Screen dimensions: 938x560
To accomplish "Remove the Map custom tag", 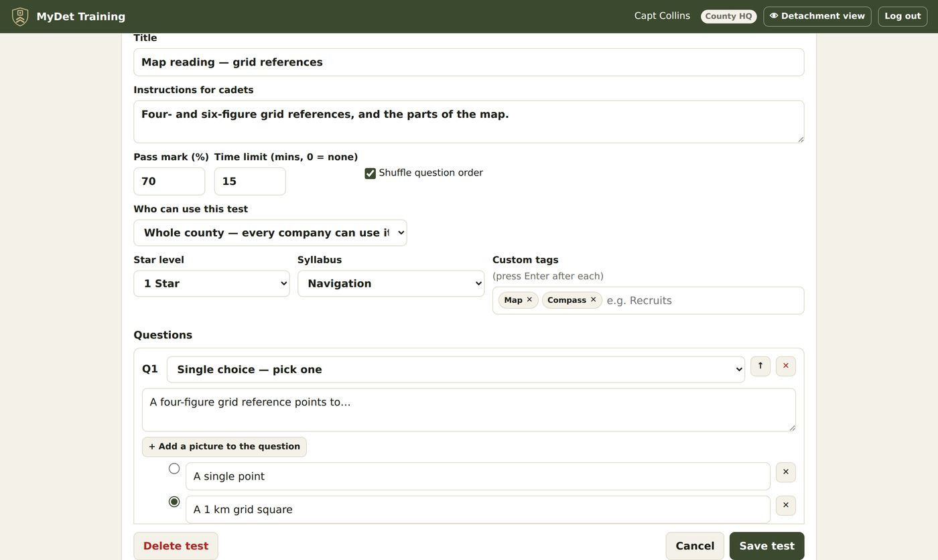I will point(529,299).
